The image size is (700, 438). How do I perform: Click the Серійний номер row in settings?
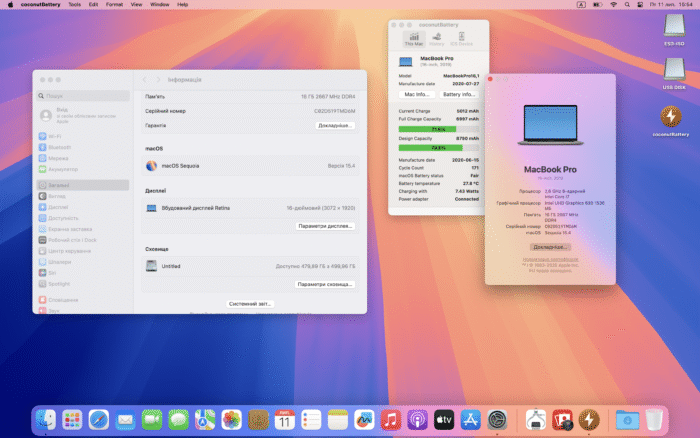tap(250, 111)
